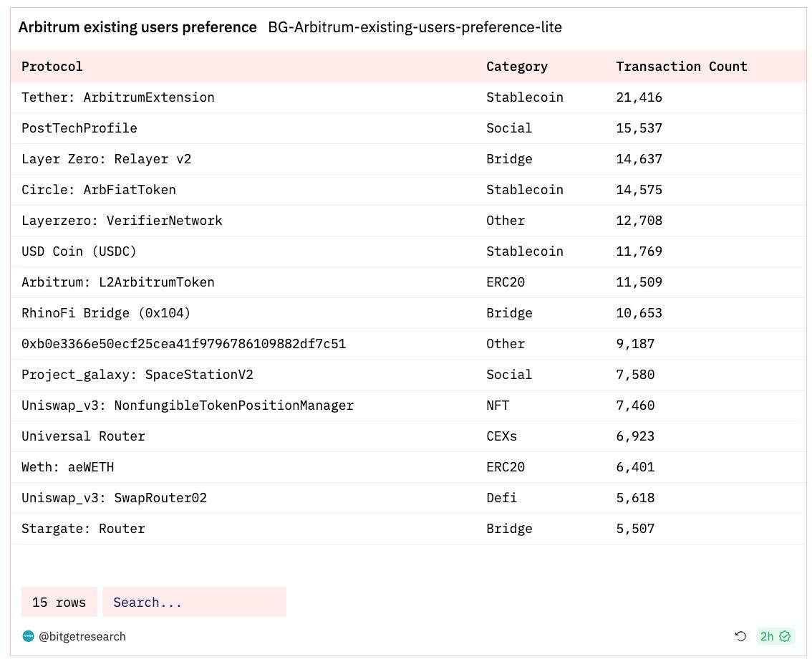Click the 7,580 transaction count value
812x662 pixels.
coord(635,375)
